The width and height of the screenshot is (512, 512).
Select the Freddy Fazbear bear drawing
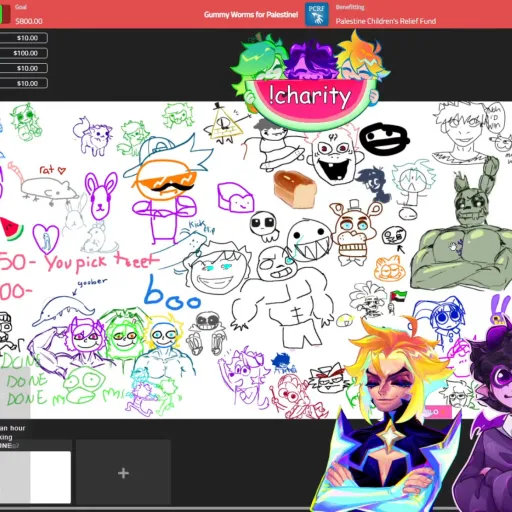(354, 232)
